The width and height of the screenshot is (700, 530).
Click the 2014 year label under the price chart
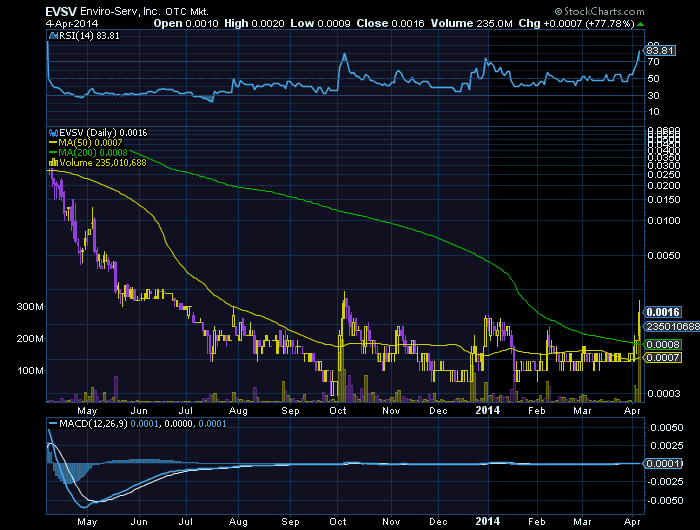[488, 410]
